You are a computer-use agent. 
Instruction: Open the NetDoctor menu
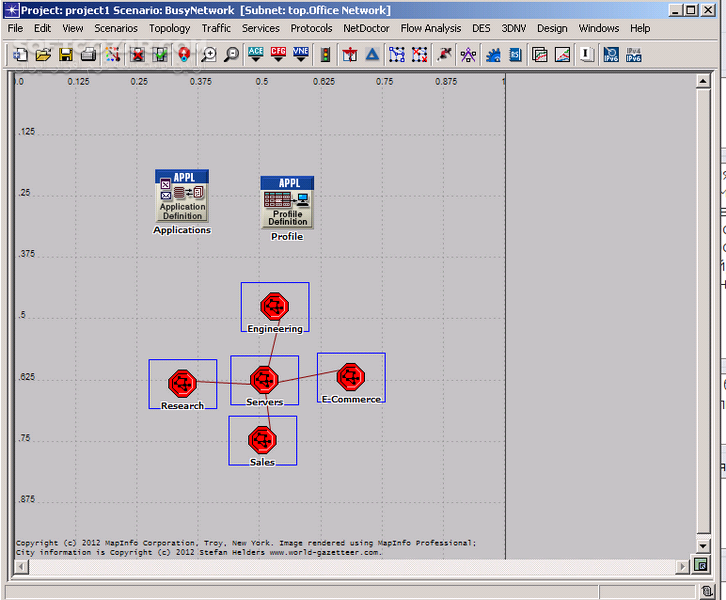(366, 28)
